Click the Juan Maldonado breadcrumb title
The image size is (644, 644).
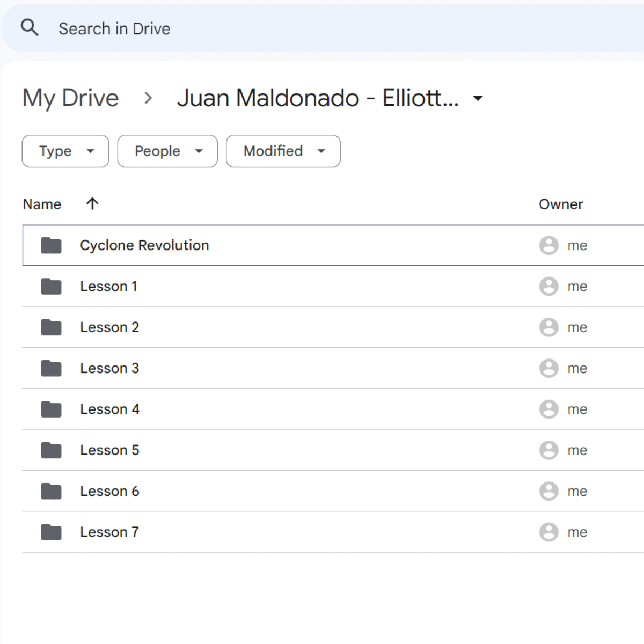(318, 98)
